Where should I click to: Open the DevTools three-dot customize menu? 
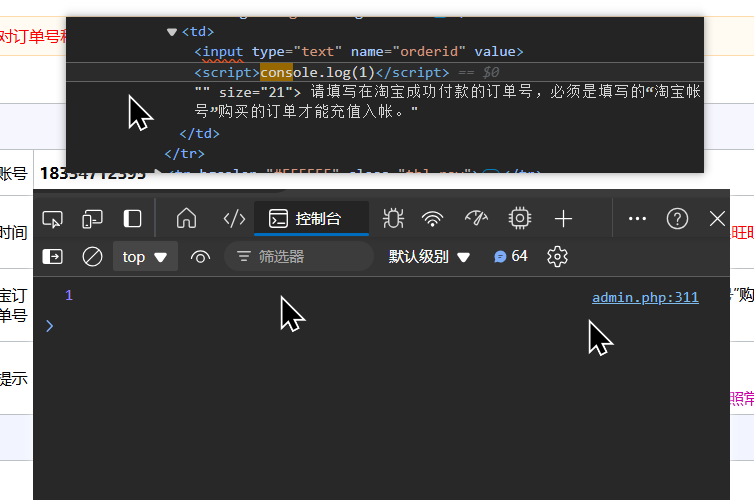(x=637, y=219)
